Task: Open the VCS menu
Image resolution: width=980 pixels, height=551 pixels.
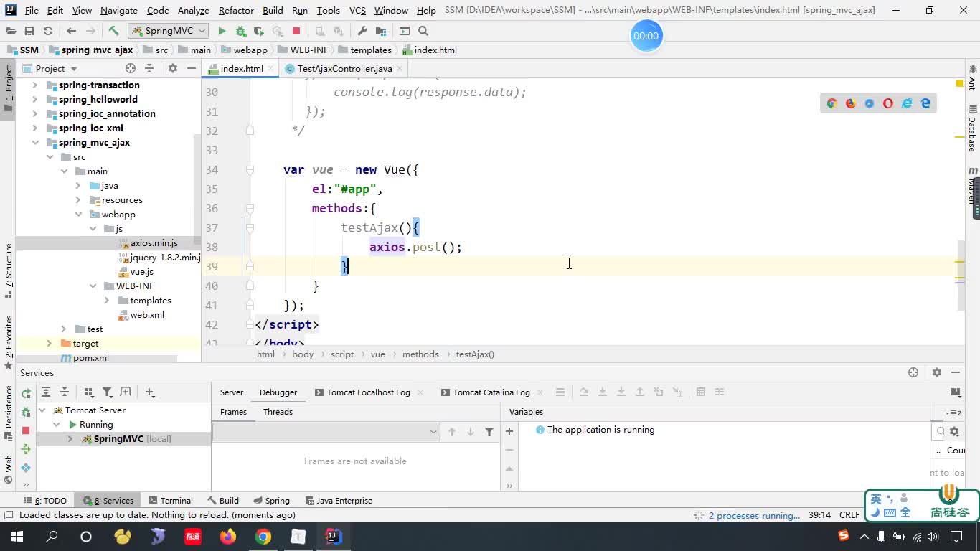Action: click(x=357, y=10)
